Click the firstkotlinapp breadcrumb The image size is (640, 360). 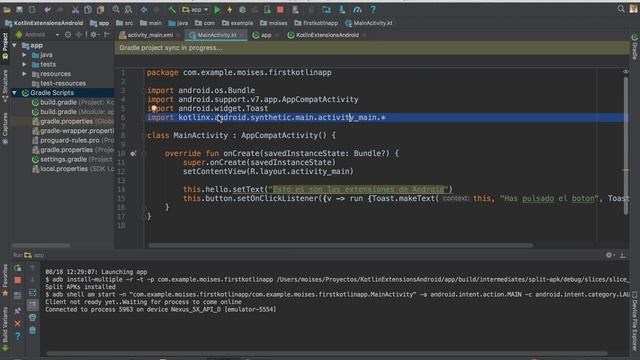[x=316, y=23]
